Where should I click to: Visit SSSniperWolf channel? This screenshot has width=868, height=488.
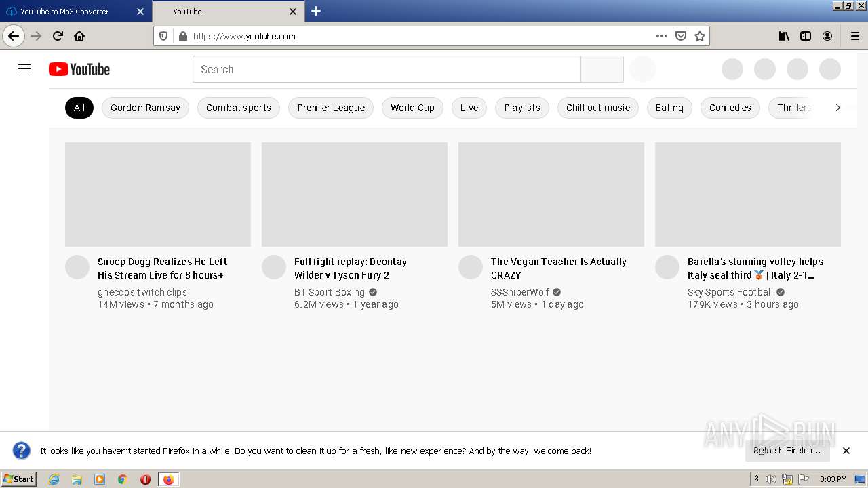pyautogui.click(x=520, y=292)
